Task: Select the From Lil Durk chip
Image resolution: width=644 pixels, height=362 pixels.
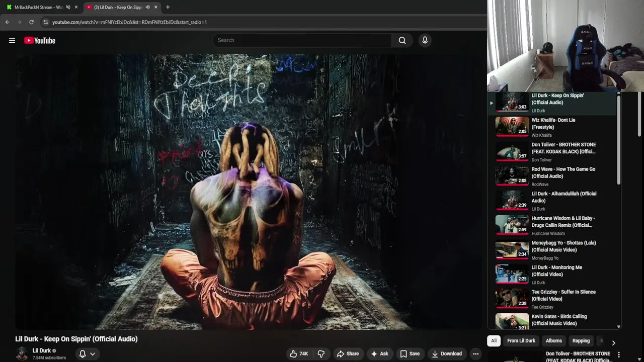Action: coord(521,341)
